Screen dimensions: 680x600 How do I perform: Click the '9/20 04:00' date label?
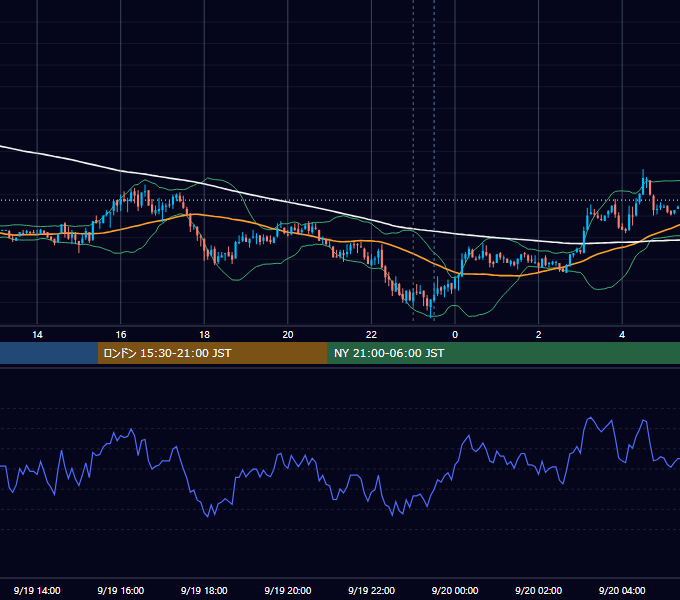pos(622,590)
